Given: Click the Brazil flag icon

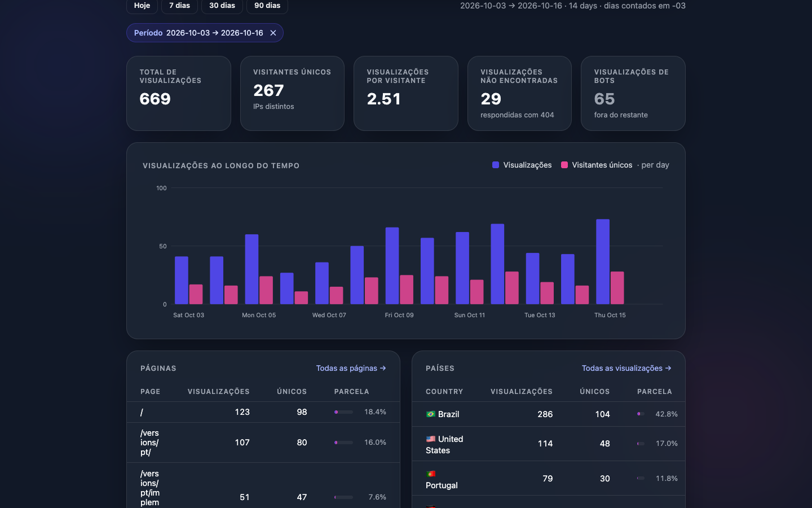Looking at the screenshot, I should point(431,414).
